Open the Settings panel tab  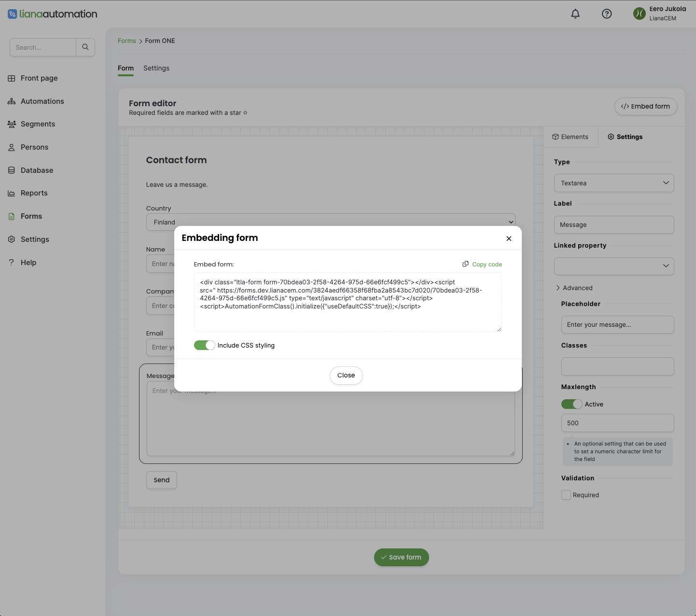pos(625,137)
